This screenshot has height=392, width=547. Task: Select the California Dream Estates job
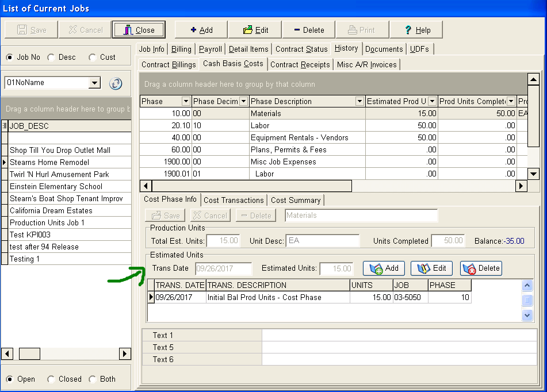click(x=70, y=210)
